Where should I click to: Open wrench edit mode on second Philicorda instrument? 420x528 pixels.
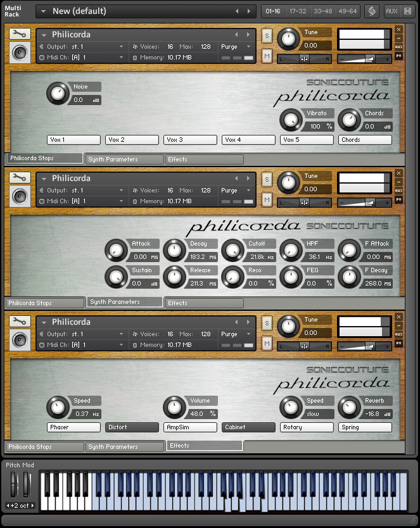click(x=20, y=177)
